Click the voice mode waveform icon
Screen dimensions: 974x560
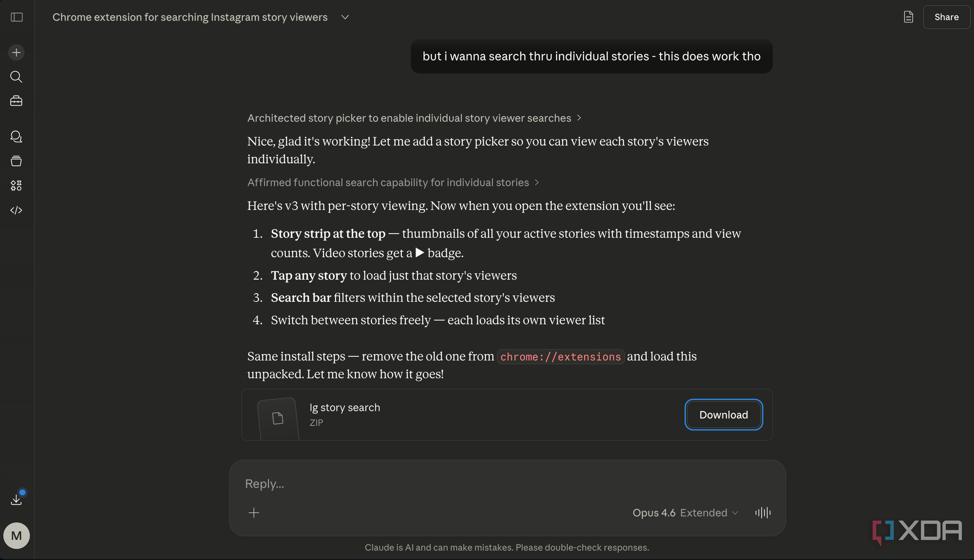coord(763,512)
